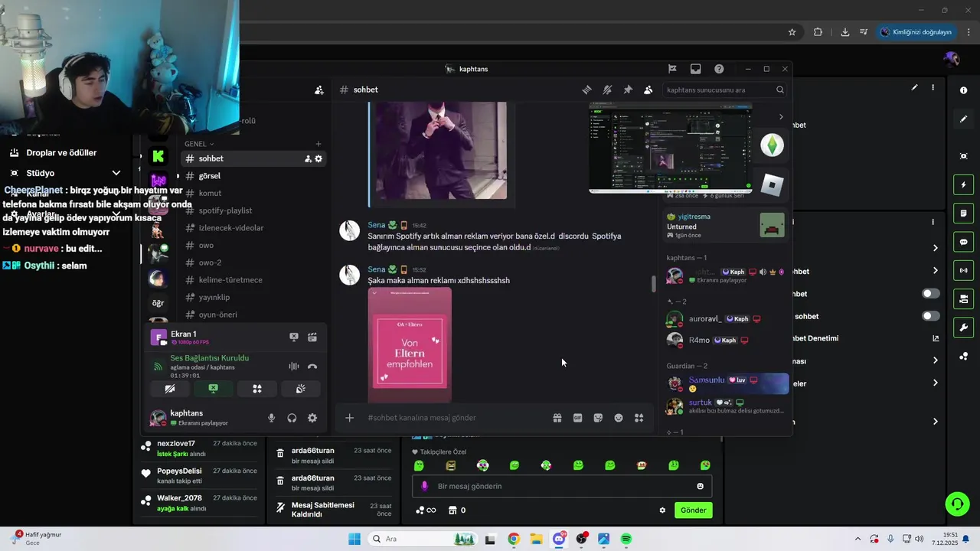Expand activity panel chevron above Sims icon
The width and height of the screenshot is (980, 551).
(781, 117)
